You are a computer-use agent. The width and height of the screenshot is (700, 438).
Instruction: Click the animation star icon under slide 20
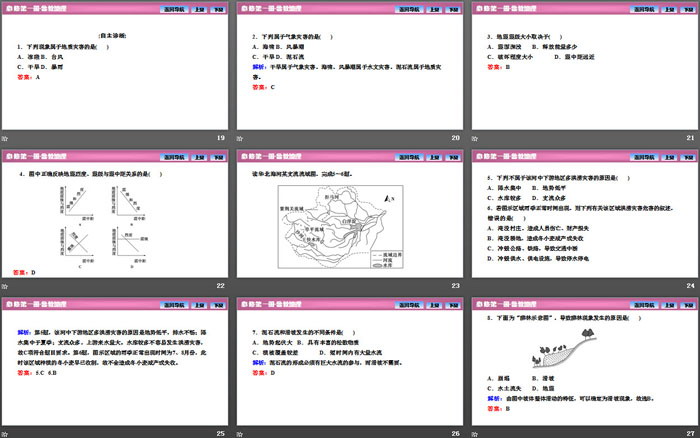240,139
